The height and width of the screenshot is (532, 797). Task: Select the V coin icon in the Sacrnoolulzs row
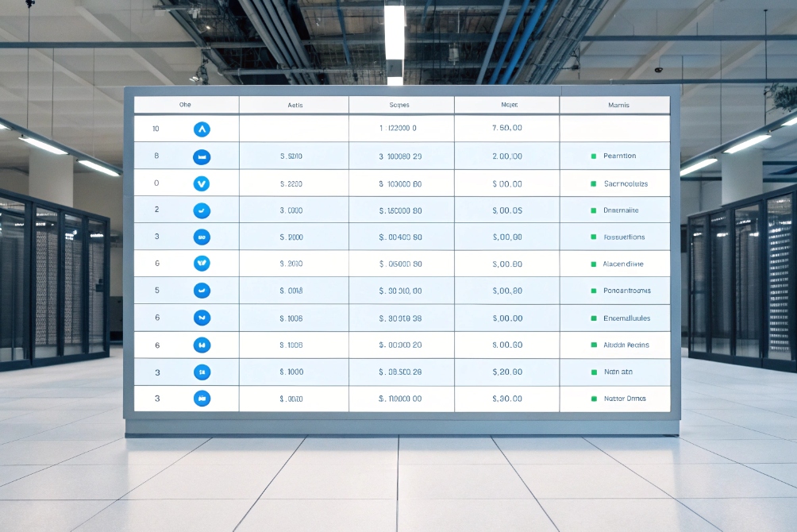[x=201, y=183]
